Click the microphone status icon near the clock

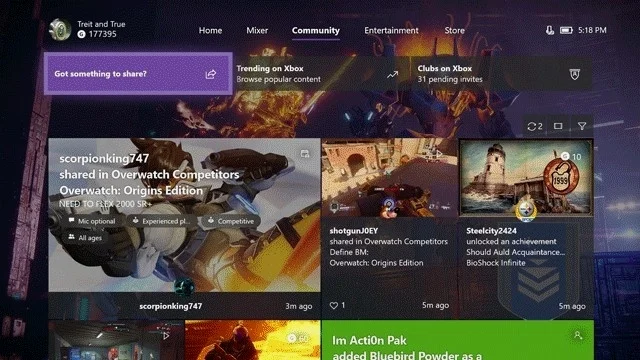coord(550,30)
